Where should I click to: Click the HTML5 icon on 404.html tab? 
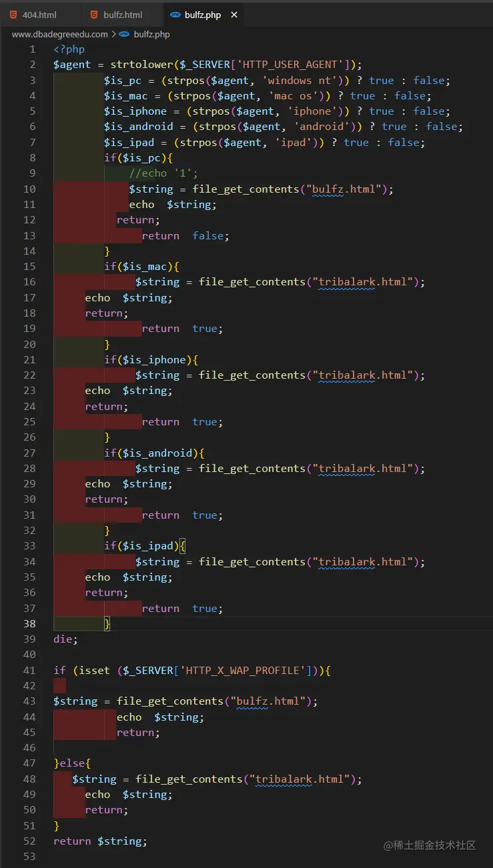13,15
